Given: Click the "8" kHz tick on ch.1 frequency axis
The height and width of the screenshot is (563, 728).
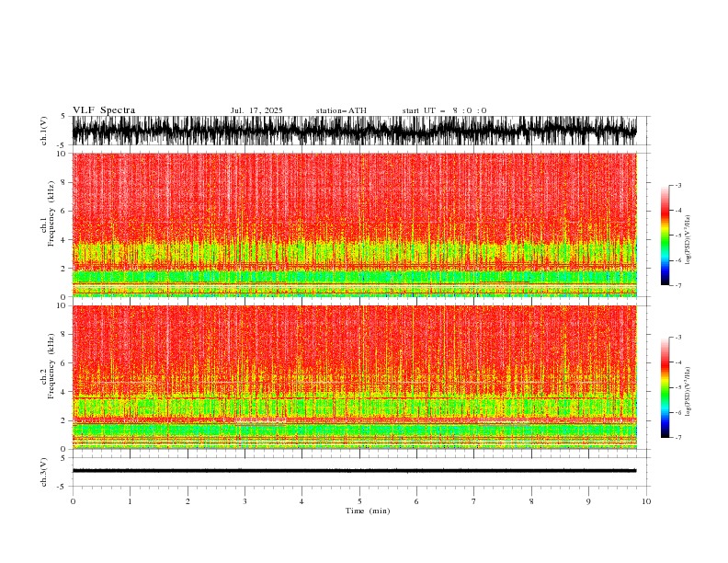Looking at the screenshot, I should click(x=63, y=182).
